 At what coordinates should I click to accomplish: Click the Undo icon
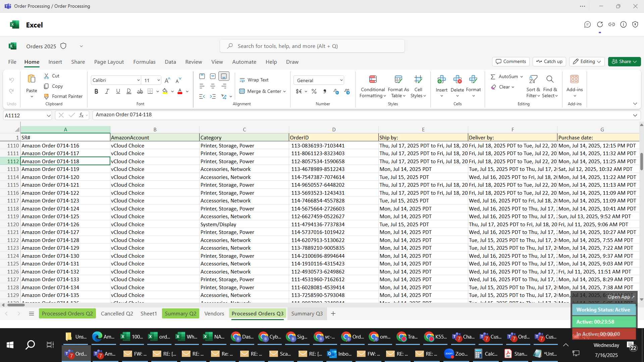tap(11, 80)
